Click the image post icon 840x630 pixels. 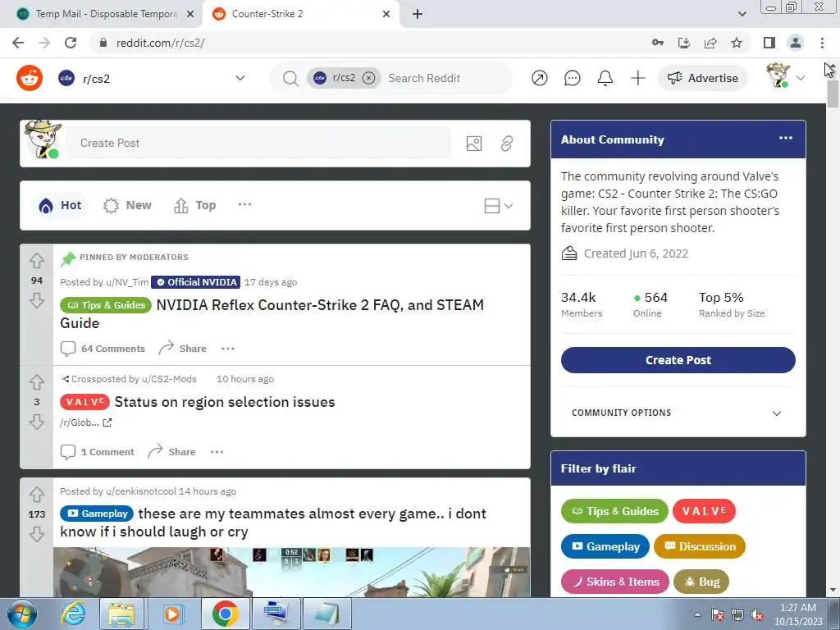[x=473, y=143]
